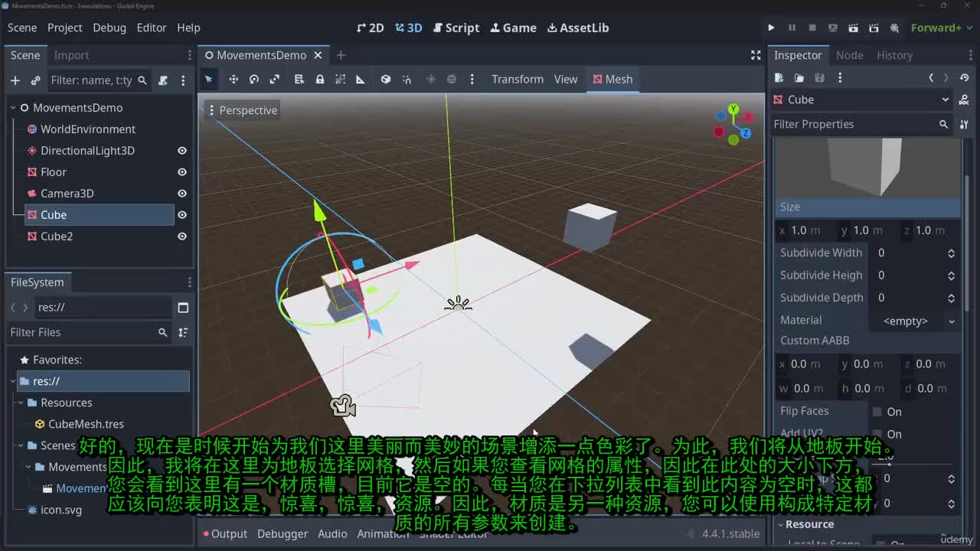This screenshot has width=980, height=551.
Task: Switch to the Node tab
Action: click(849, 55)
